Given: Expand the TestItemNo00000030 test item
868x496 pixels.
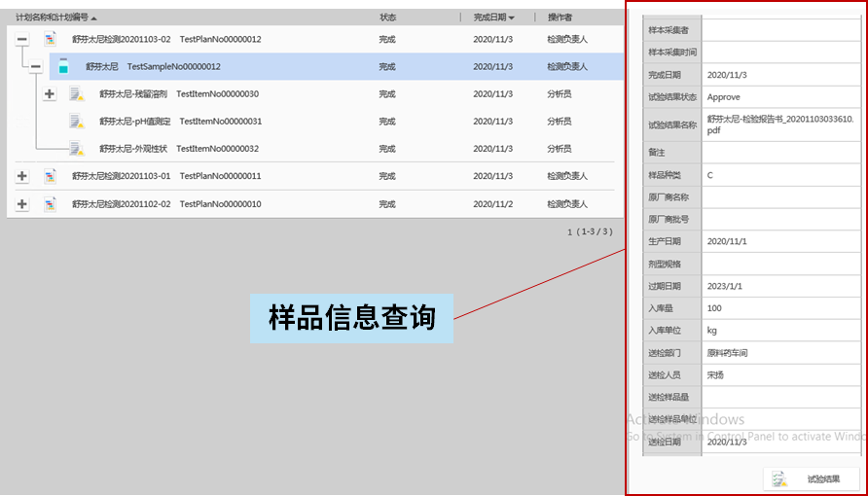Looking at the screenshot, I should point(50,94).
